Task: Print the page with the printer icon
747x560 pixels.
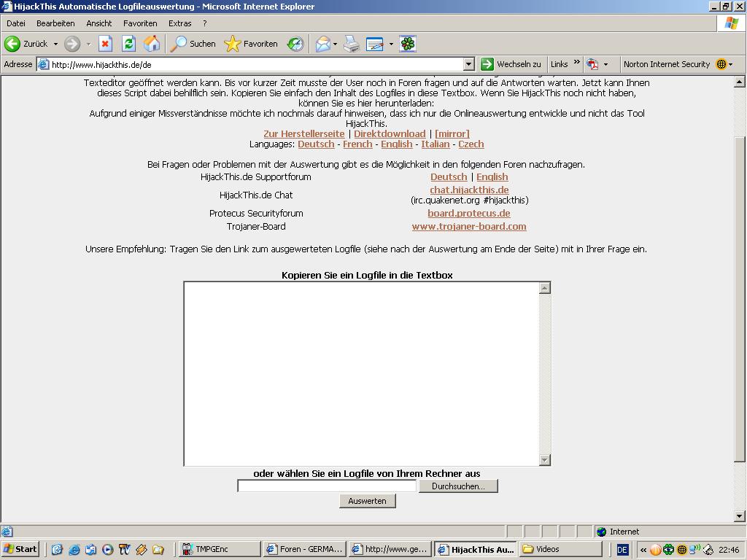Action: coord(352,44)
